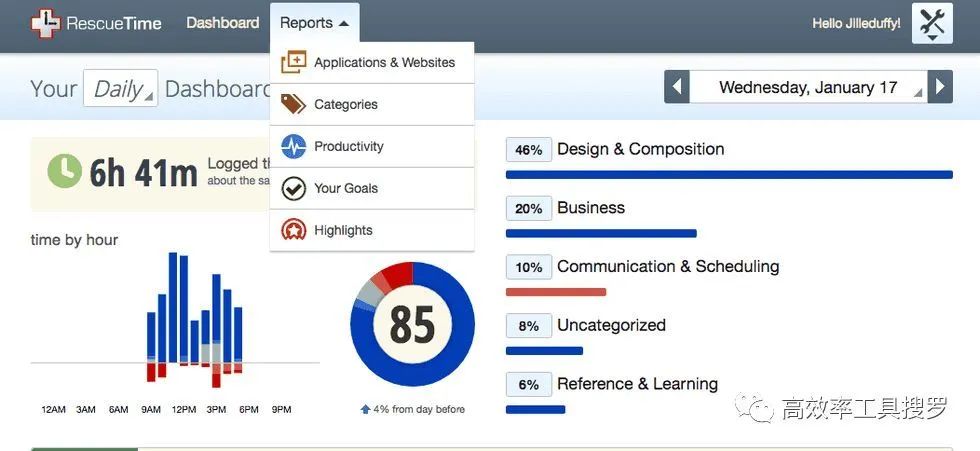Open the Wednesday, January 17 date picker

tap(808, 87)
